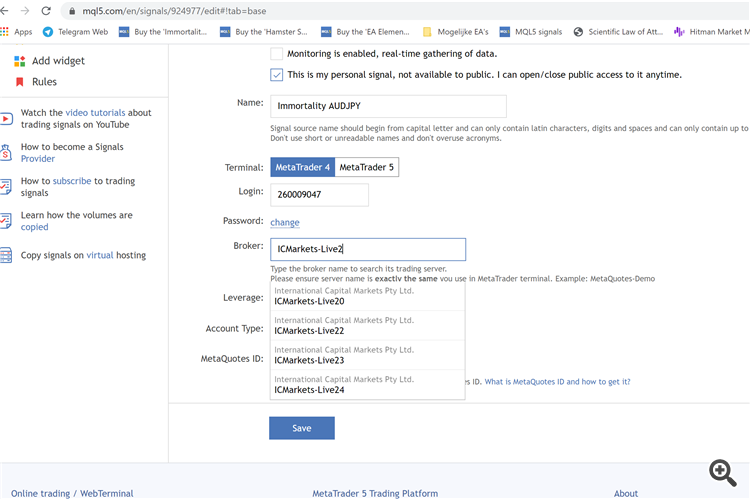Select MetaTrader 5 terminal
The height and width of the screenshot is (499, 750).
click(367, 167)
